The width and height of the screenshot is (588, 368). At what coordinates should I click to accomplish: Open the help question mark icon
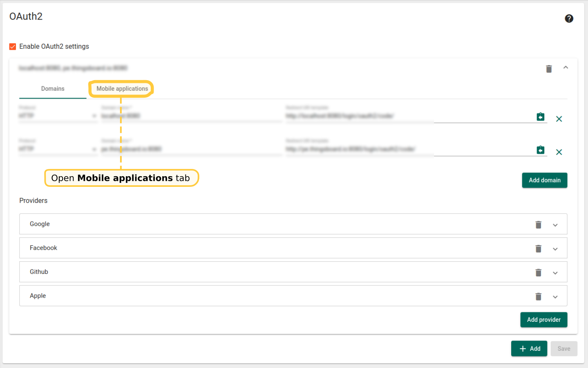pos(569,18)
